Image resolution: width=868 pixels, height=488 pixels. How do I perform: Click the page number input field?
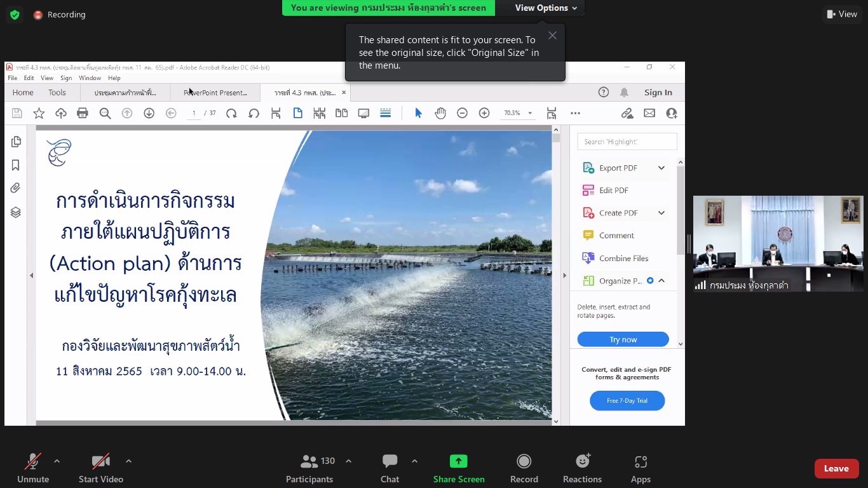(194, 113)
